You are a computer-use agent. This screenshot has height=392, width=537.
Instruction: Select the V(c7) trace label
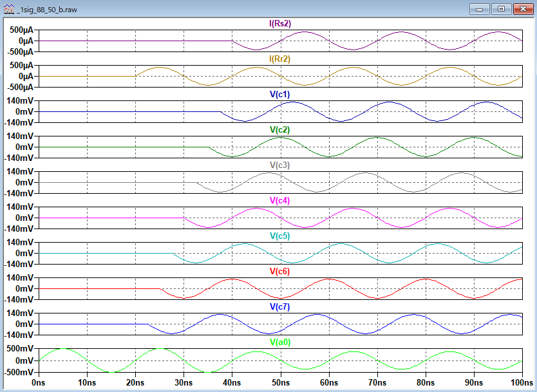coord(279,306)
